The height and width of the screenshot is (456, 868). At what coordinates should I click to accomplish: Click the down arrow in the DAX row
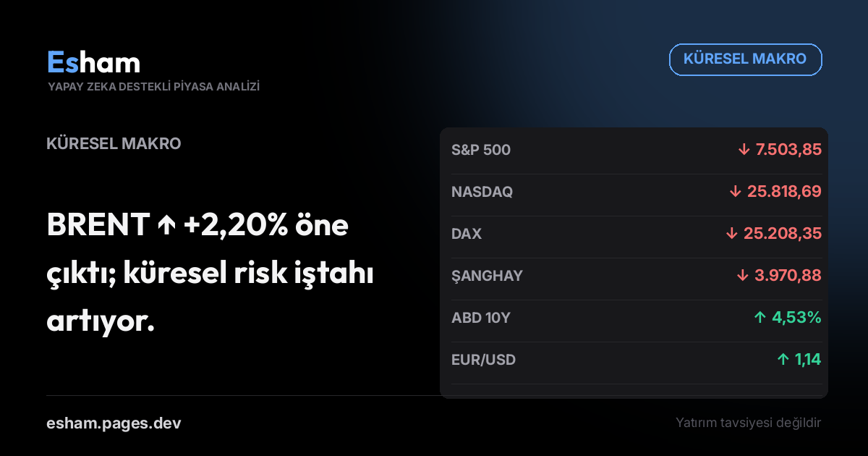(x=731, y=234)
